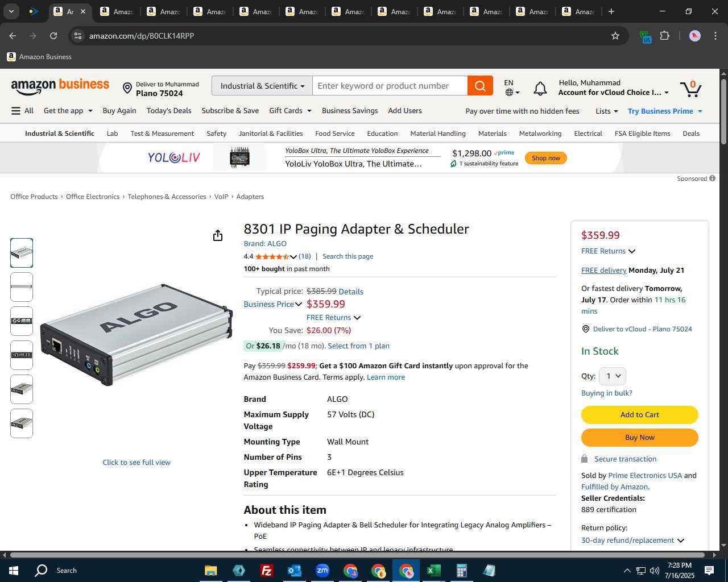The width and height of the screenshot is (728, 582).
Task: Select the third product thumbnail
Action: pos(22,321)
